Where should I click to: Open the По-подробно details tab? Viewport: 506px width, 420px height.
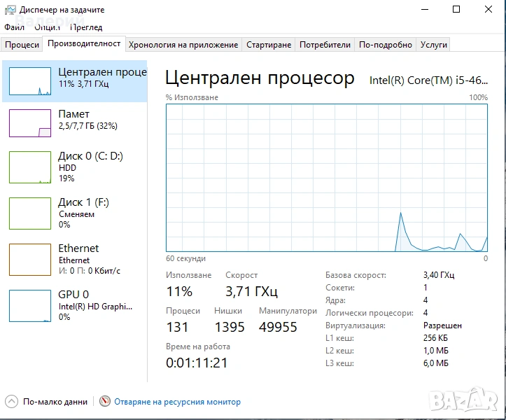[386, 45]
